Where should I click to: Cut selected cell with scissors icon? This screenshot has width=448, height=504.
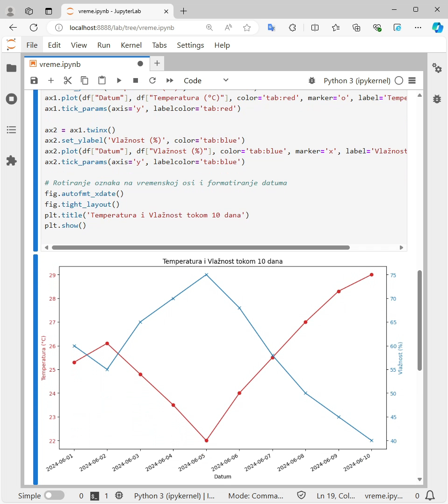(67, 80)
